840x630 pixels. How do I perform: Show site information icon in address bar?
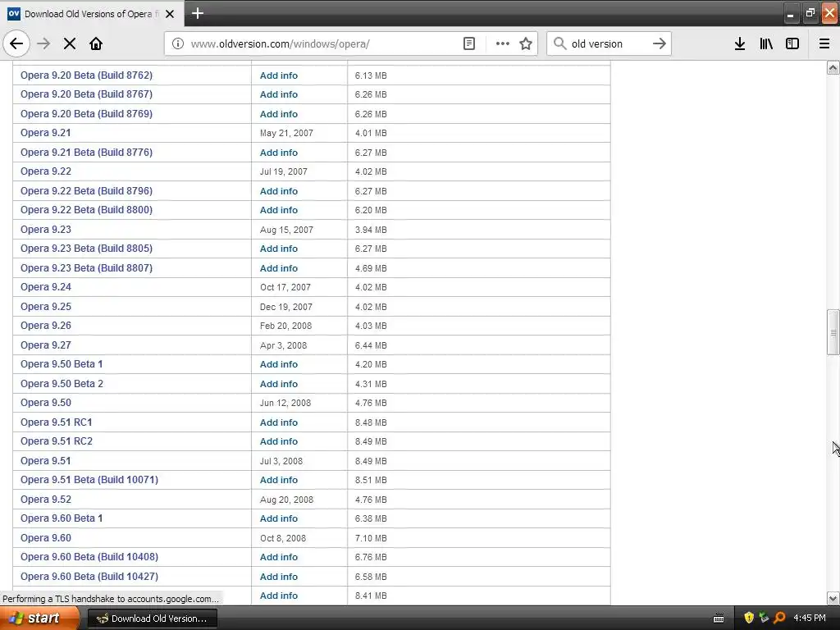pos(177,43)
